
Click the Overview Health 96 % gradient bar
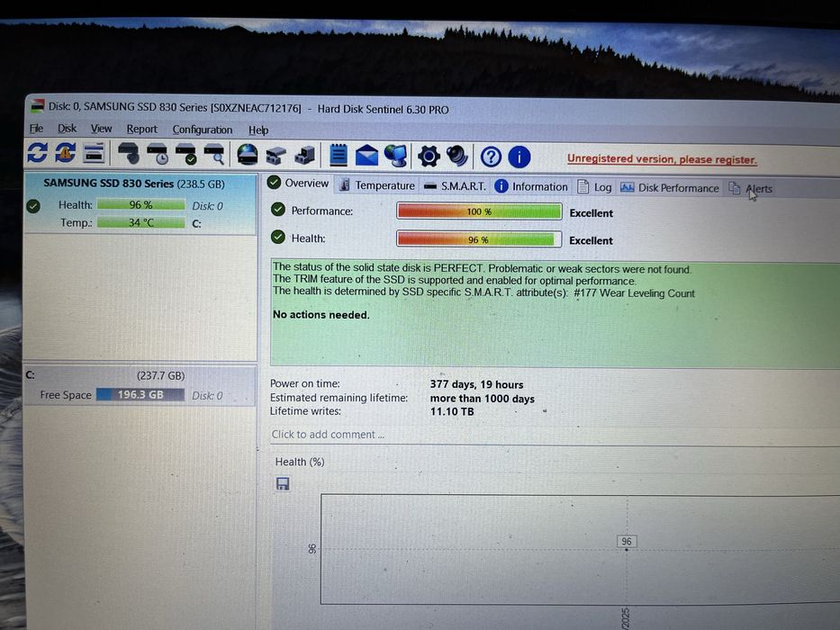[x=479, y=239]
